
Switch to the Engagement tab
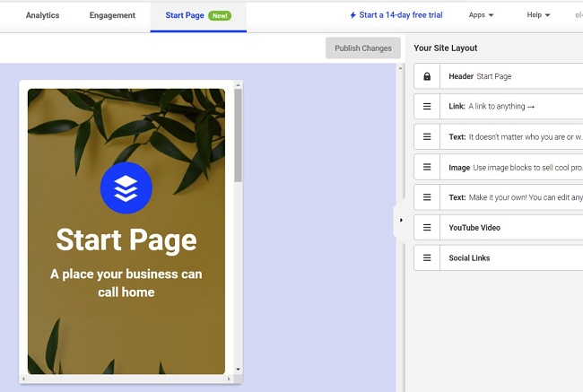click(112, 15)
